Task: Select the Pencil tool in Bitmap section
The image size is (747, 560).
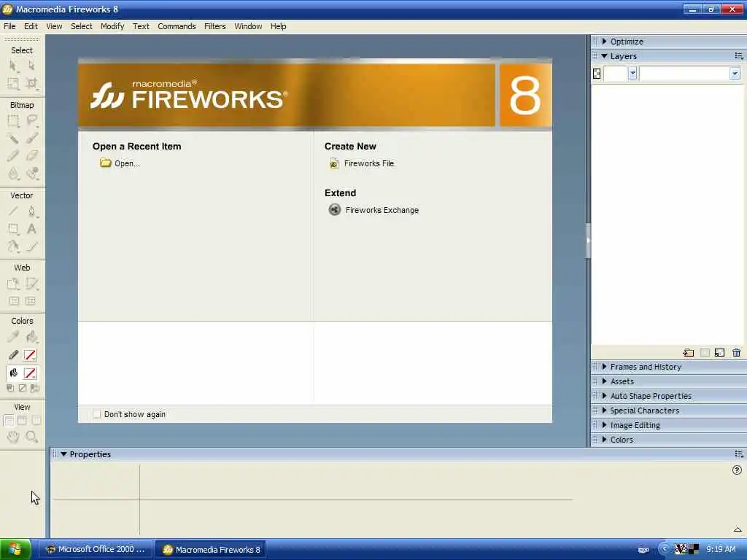Action: coord(13,156)
